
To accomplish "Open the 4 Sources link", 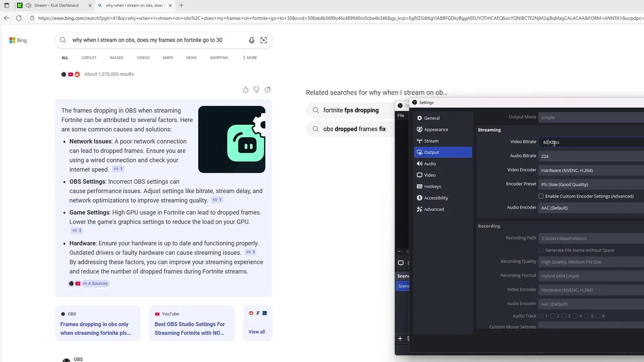I will pyautogui.click(x=95, y=283).
